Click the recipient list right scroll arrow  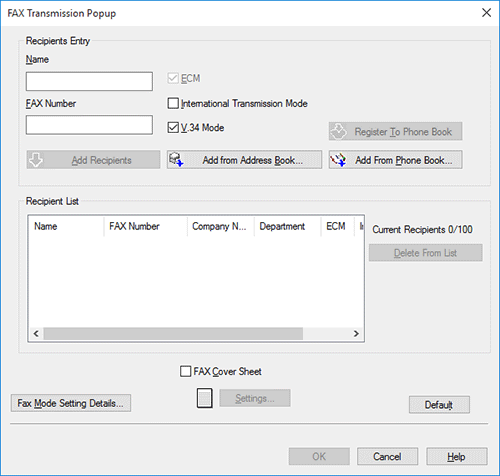pyautogui.click(x=356, y=333)
